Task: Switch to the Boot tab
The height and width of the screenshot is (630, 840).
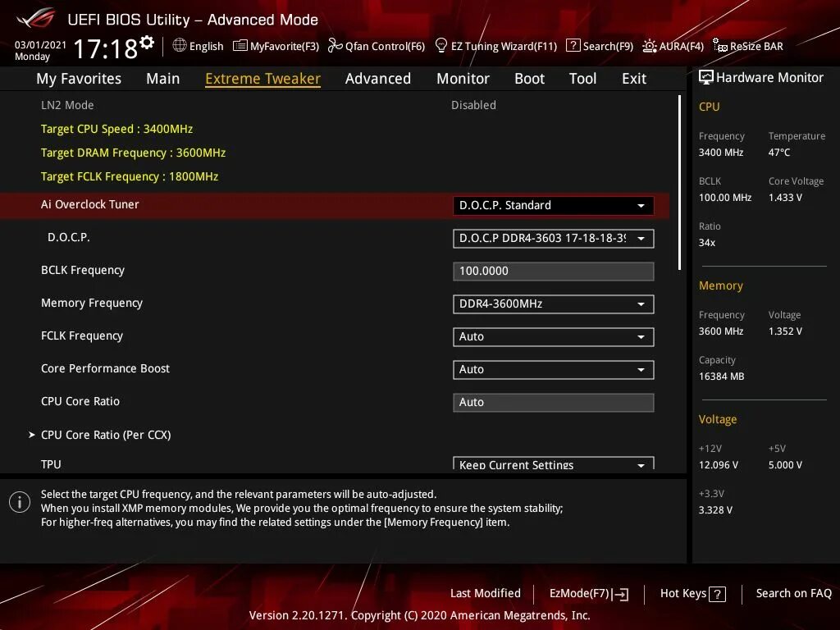Action: click(x=529, y=78)
